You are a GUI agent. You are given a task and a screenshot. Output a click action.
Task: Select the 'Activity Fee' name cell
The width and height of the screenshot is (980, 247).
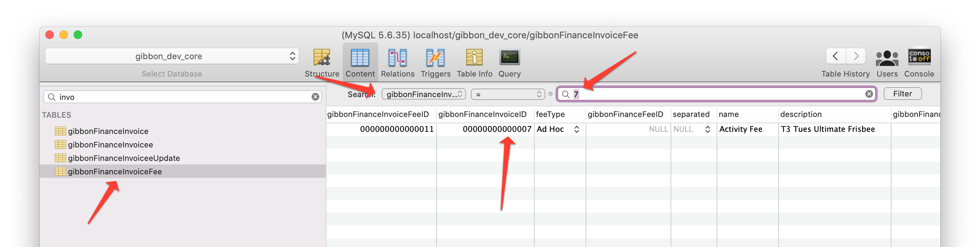coord(747,129)
